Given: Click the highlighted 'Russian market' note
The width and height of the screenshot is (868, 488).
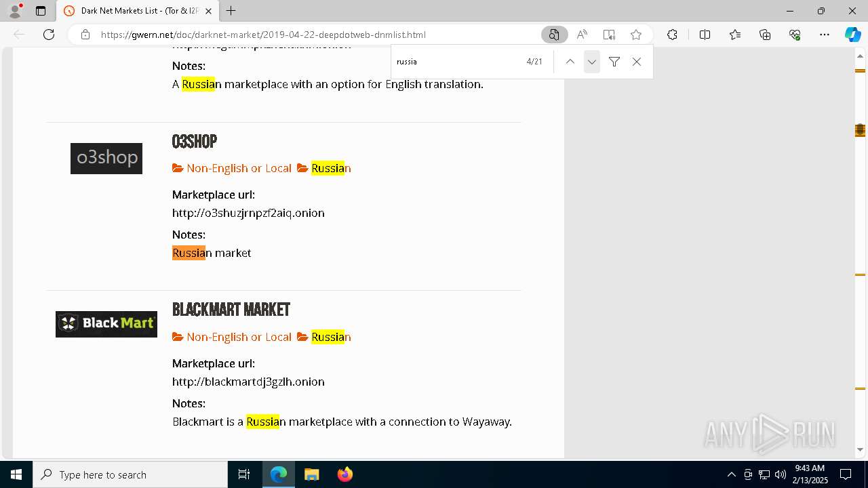Looking at the screenshot, I should [x=212, y=253].
